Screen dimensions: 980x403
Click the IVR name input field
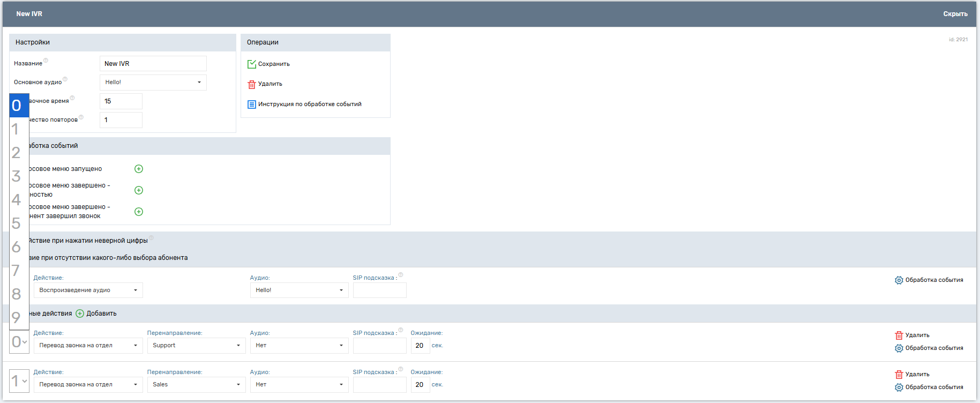[153, 64]
